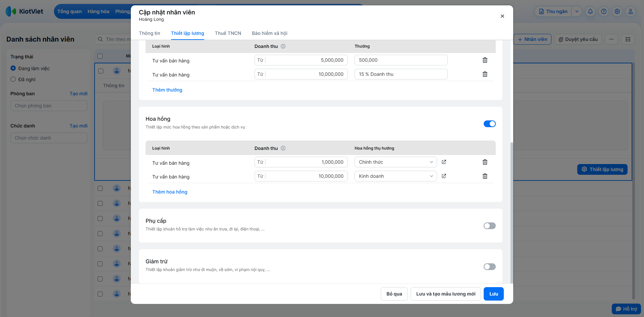Open notifications bell icon

click(x=590, y=11)
